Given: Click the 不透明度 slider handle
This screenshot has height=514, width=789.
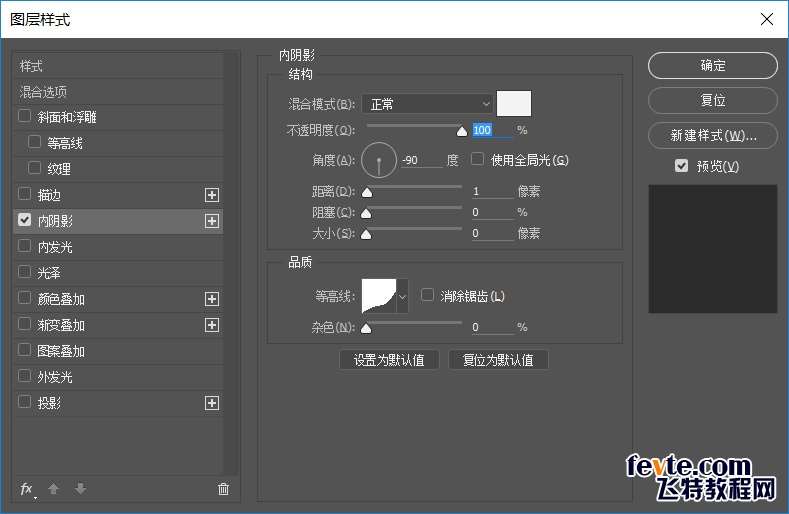Looking at the screenshot, I should click(x=462, y=132).
